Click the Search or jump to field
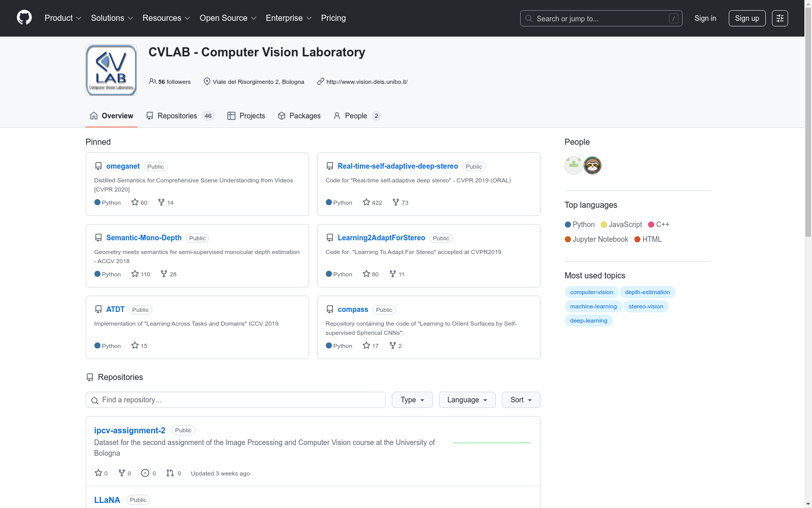 pos(601,18)
